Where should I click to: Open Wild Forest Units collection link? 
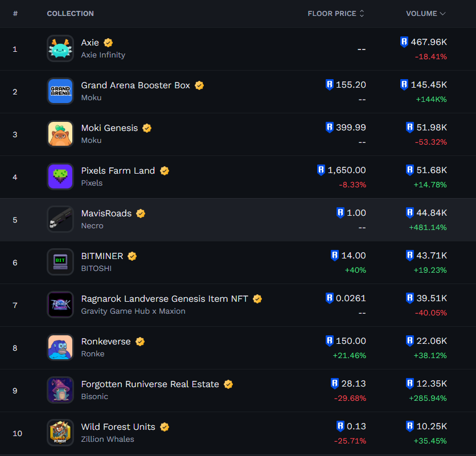click(x=118, y=427)
